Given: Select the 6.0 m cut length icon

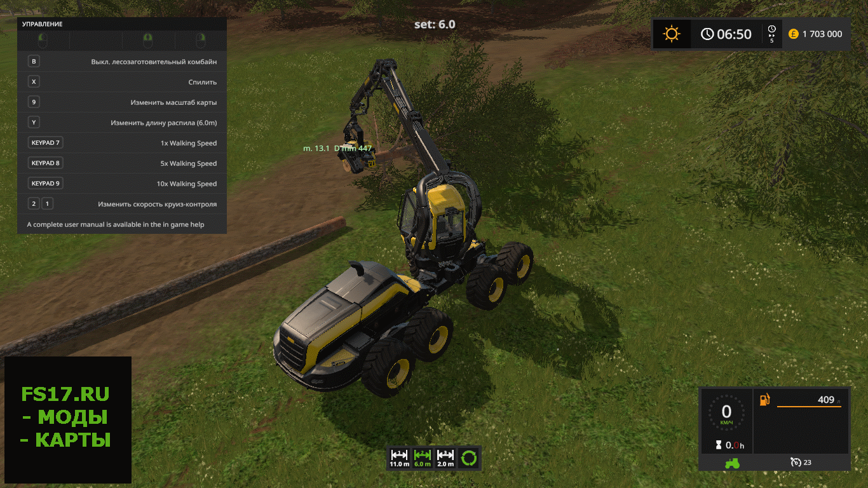Looking at the screenshot, I should click(423, 457).
